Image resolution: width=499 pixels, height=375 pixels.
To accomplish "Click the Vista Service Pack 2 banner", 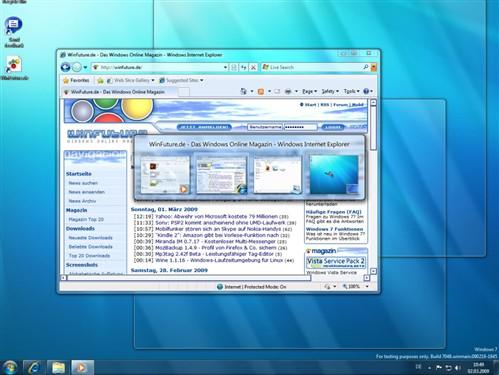I will pyautogui.click(x=336, y=262).
